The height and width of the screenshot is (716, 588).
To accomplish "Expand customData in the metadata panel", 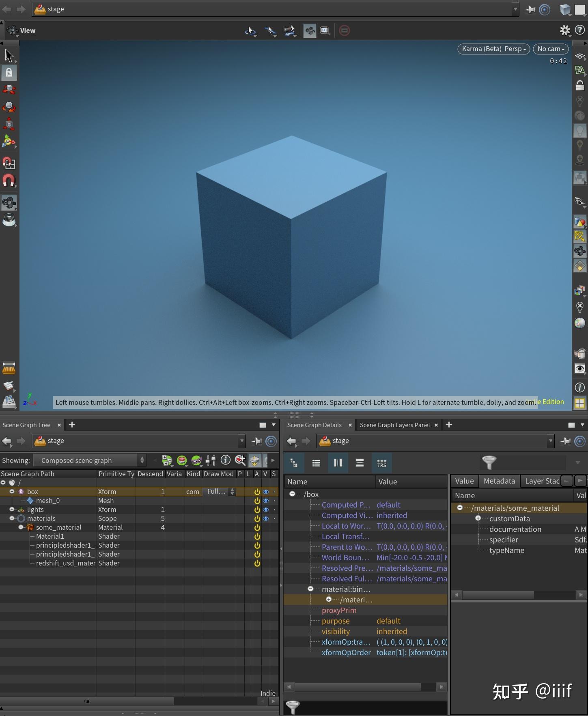I will 478,518.
